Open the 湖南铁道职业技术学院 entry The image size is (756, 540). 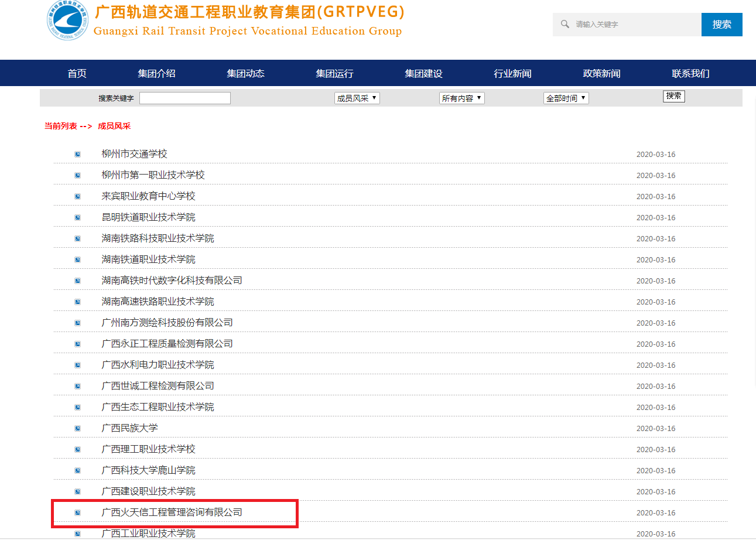click(148, 259)
